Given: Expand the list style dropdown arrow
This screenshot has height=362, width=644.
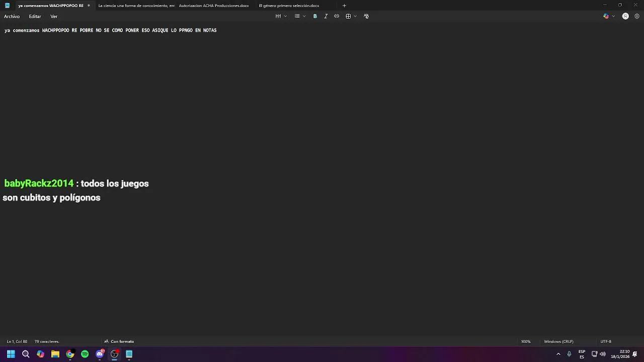Looking at the screenshot, I should (304, 16).
